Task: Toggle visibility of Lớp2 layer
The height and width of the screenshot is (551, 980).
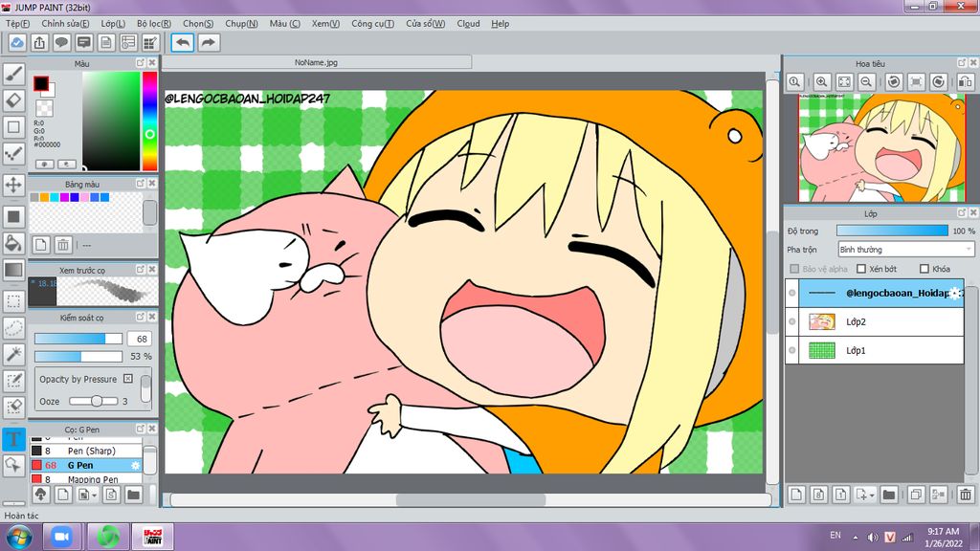Action: (x=791, y=321)
